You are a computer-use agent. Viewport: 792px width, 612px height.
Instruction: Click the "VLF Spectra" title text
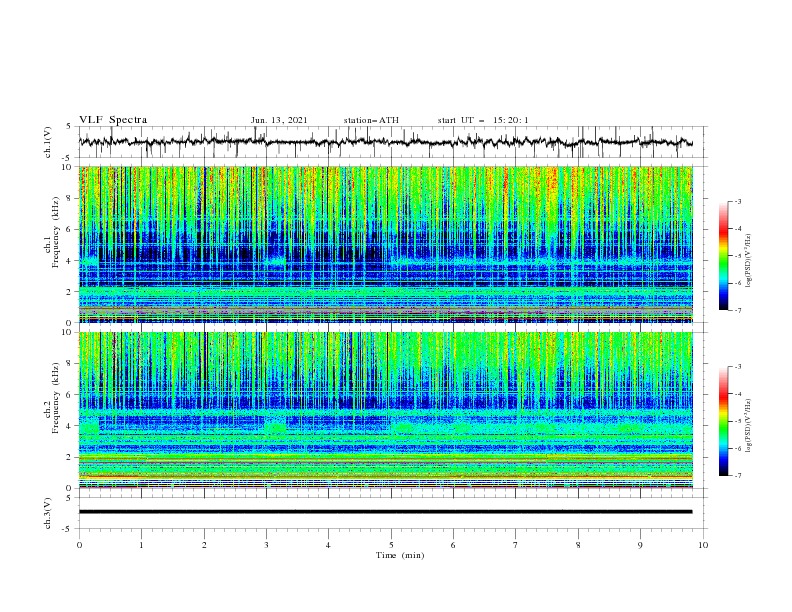[113, 120]
